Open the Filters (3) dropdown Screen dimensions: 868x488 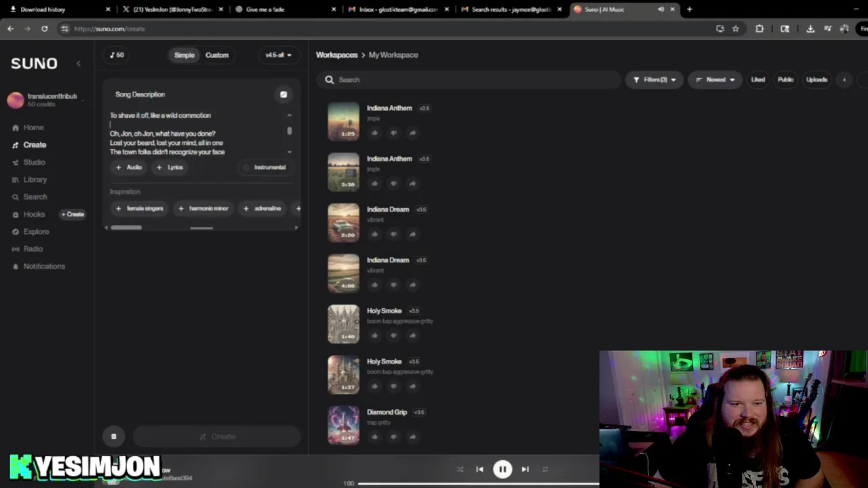(x=654, y=80)
